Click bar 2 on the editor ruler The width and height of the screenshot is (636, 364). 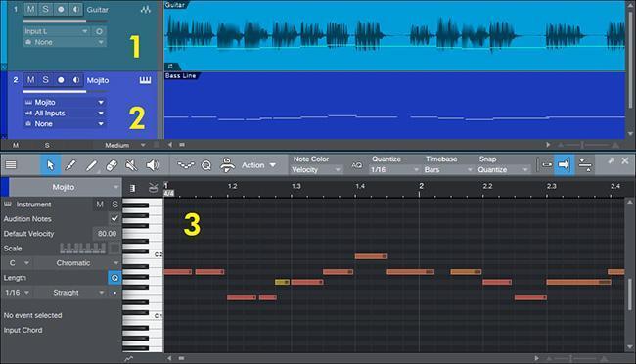pos(421,186)
